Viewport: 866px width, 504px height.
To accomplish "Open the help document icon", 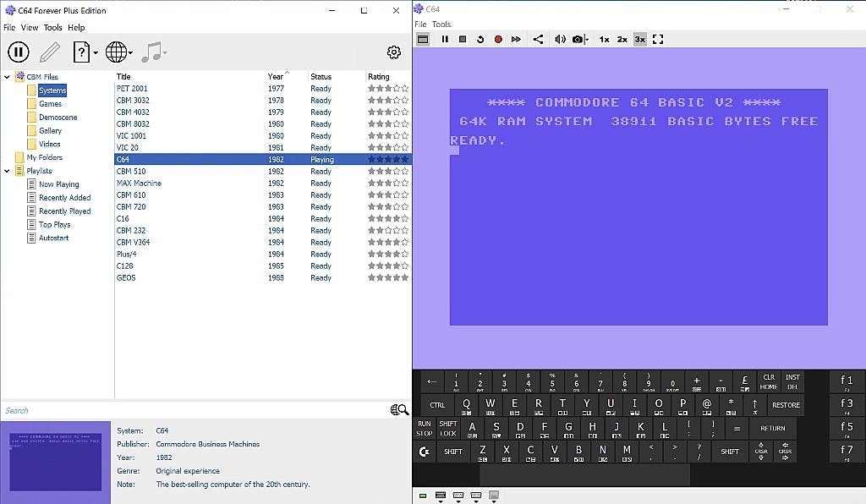I will point(81,52).
